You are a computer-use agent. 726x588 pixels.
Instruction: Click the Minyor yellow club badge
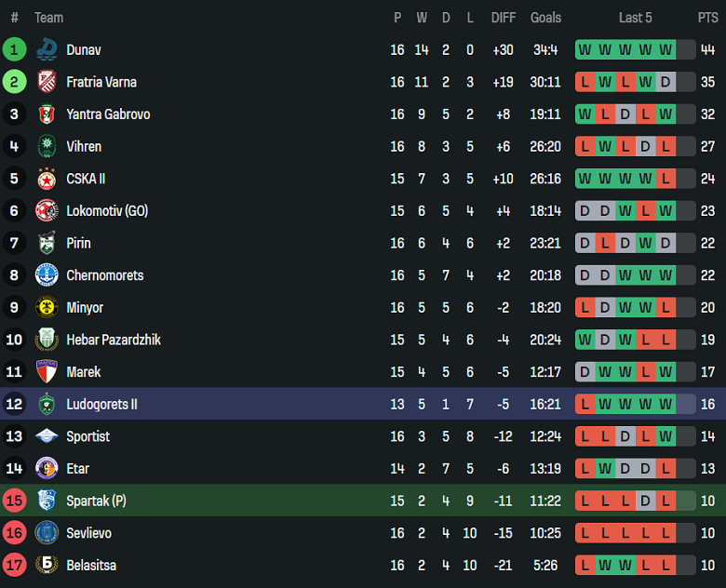pyautogui.click(x=47, y=308)
